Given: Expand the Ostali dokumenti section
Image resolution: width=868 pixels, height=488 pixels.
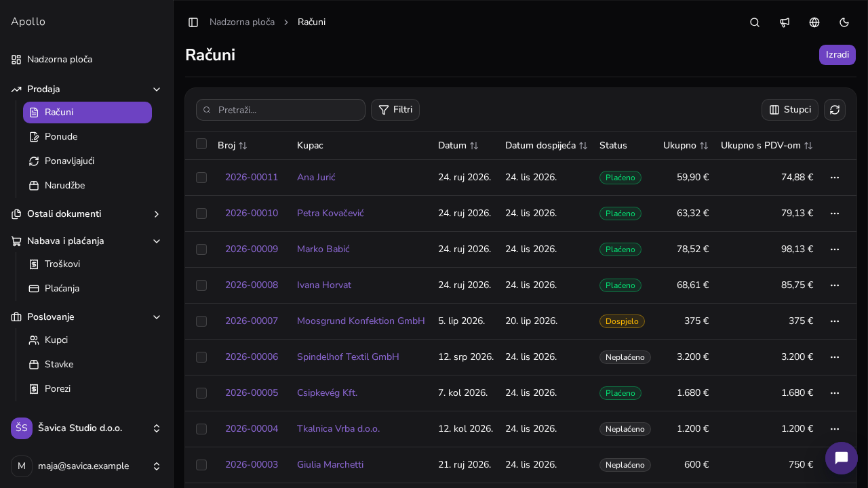Looking at the screenshot, I should click(87, 214).
